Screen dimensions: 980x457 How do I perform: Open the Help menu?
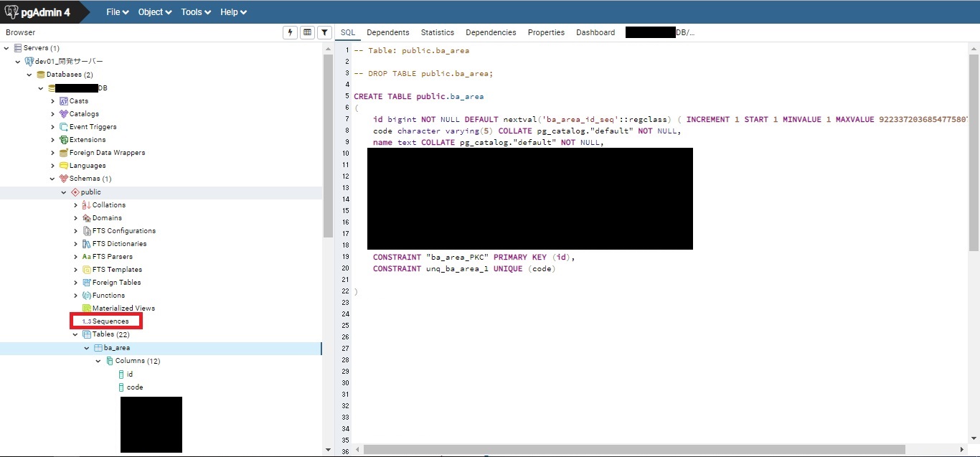pos(233,12)
